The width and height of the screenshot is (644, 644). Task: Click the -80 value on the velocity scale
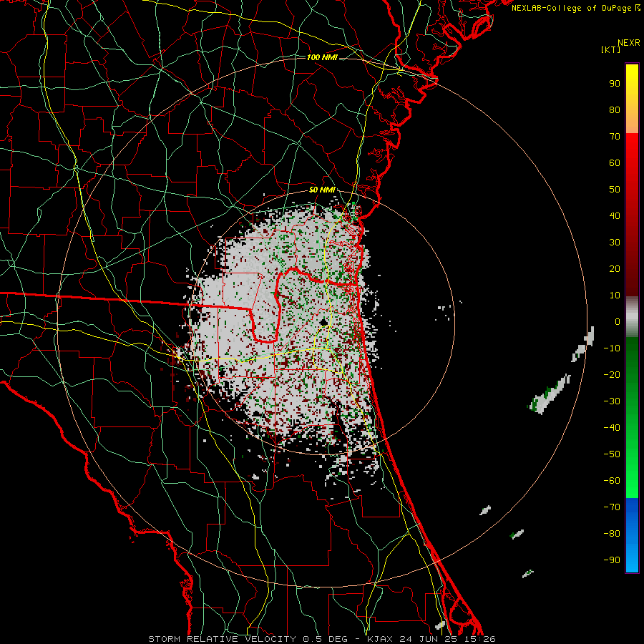612,534
